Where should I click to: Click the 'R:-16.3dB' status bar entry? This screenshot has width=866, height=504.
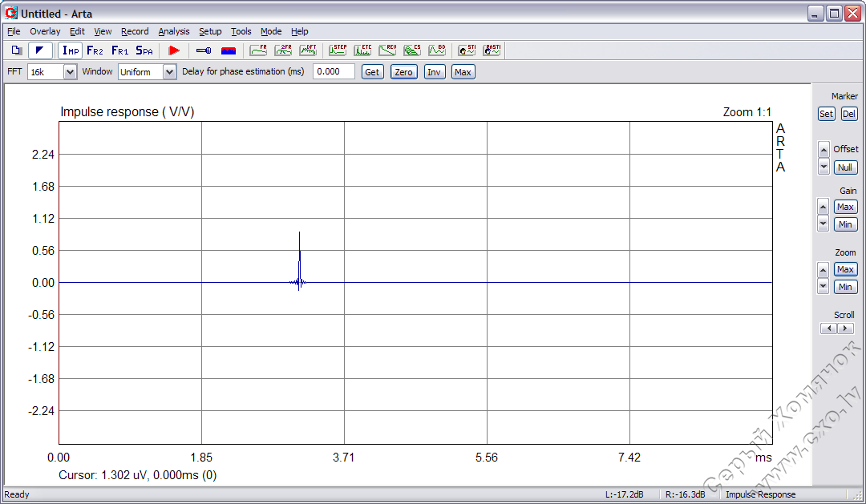(x=685, y=494)
